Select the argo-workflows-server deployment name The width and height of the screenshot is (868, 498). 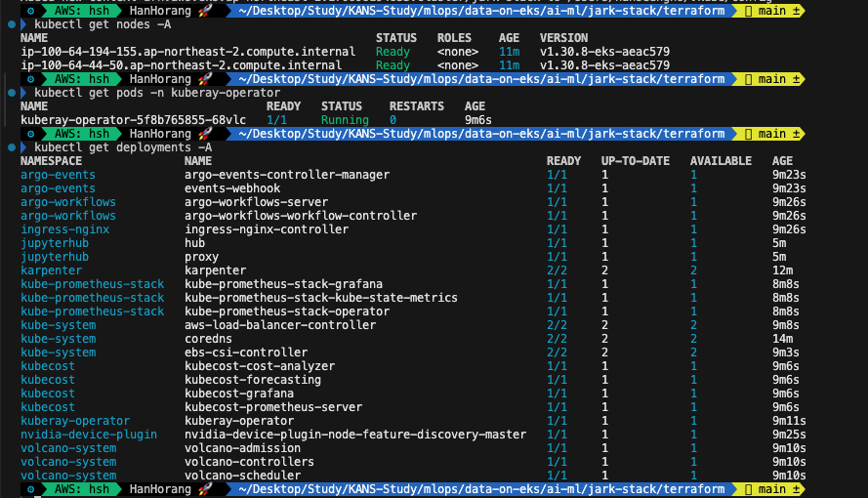pyautogui.click(x=257, y=202)
